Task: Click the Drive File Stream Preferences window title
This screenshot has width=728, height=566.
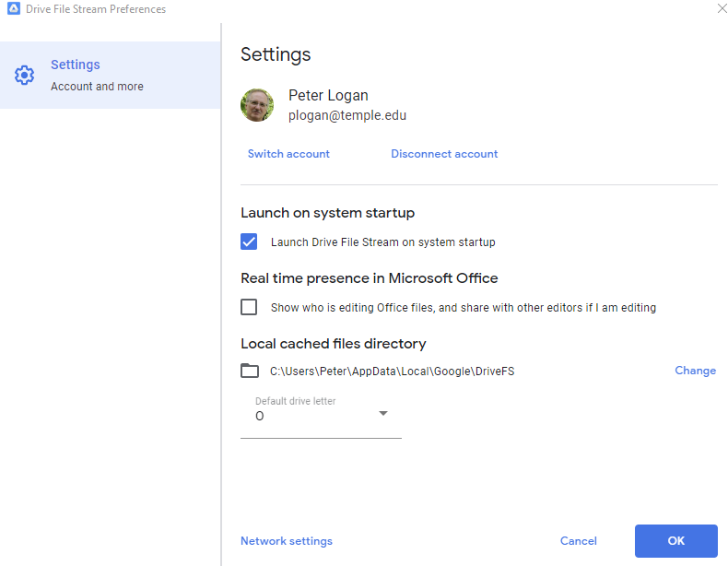Action: pyautogui.click(x=96, y=9)
